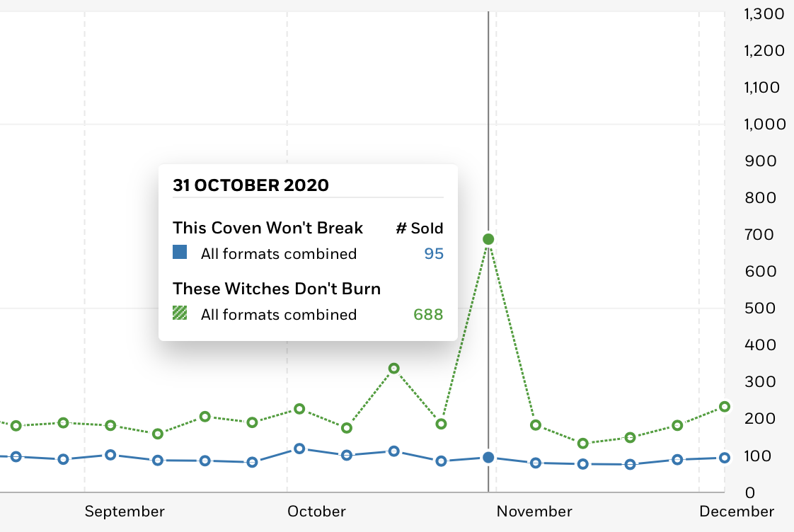Click the 31 OCTOBER 2020 tooltip heading
The height and width of the screenshot is (532, 794).
coord(251,185)
